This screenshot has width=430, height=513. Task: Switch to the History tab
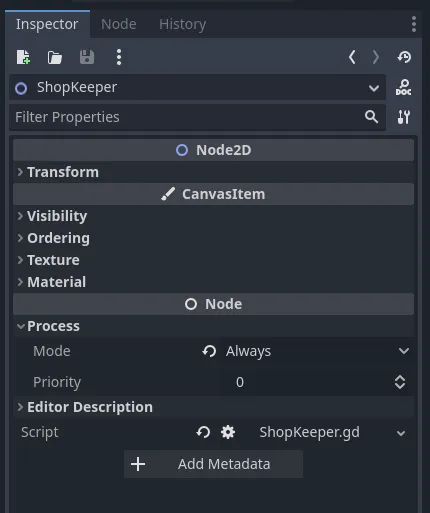[182, 24]
